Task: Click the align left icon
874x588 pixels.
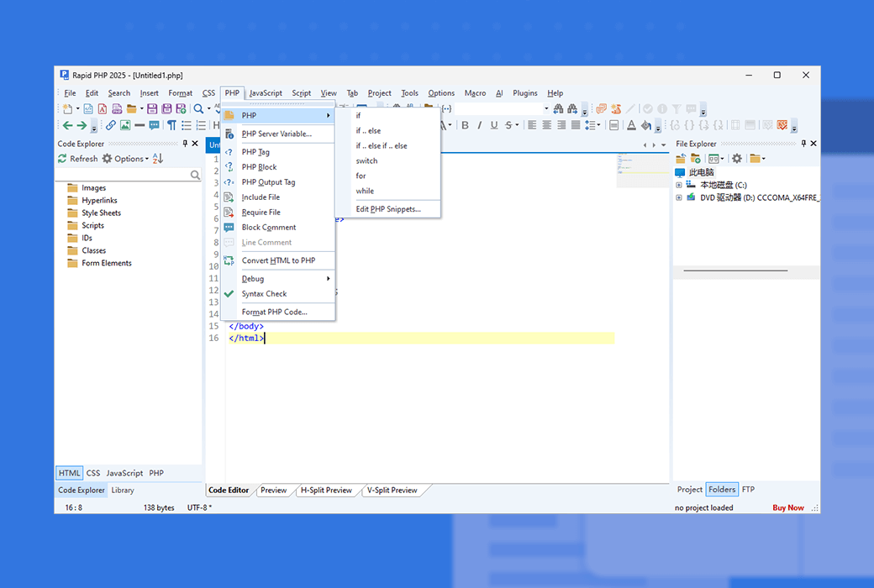Action: [532, 125]
